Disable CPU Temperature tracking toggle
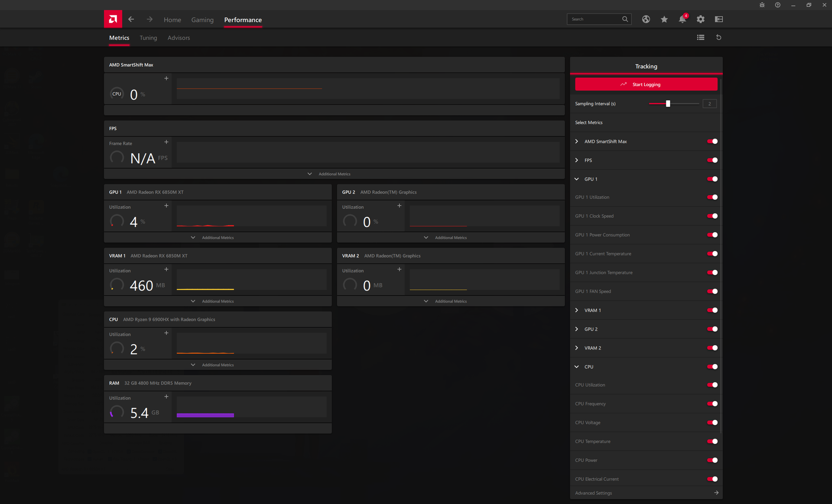 712,441
